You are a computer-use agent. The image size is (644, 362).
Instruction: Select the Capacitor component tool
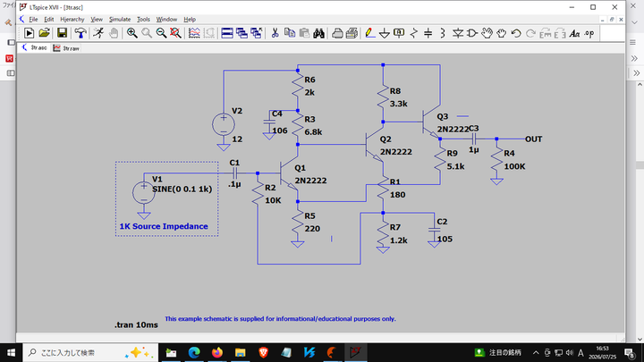pyautogui.click(x=428, y=33)
